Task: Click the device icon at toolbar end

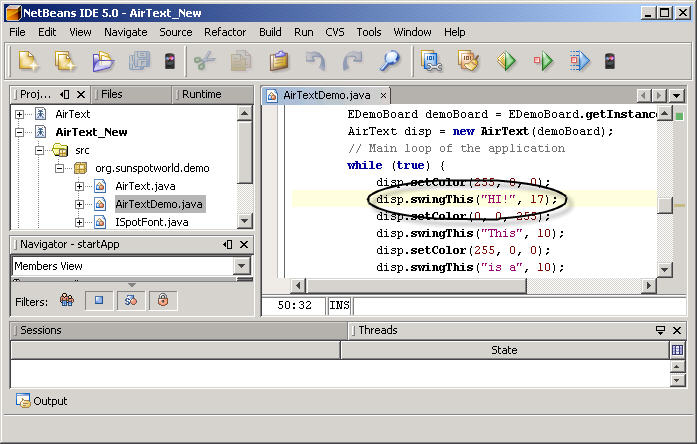Action: 610,61
